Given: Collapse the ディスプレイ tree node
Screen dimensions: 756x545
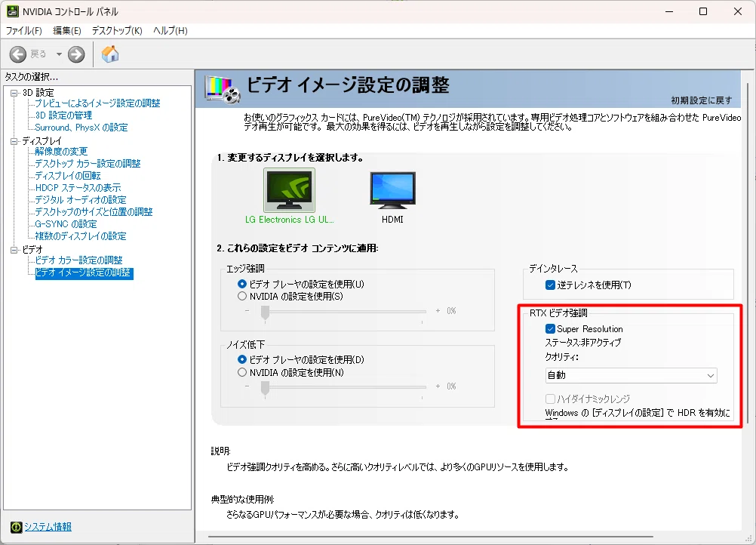Looking at the screenshot, I should tap(14, 141).
